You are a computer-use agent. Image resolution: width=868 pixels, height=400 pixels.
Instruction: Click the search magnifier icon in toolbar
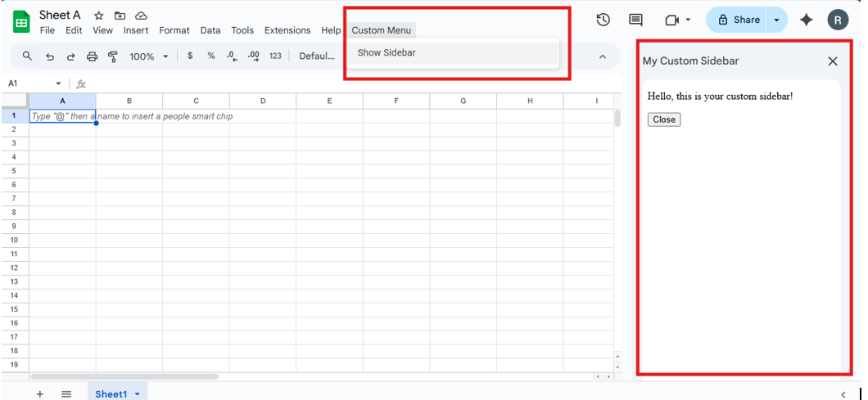(27, 56)
